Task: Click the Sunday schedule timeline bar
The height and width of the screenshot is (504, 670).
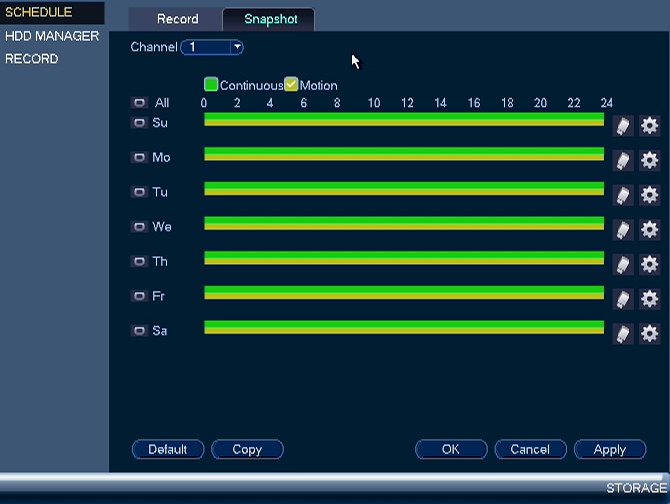Action: [404, 119]
